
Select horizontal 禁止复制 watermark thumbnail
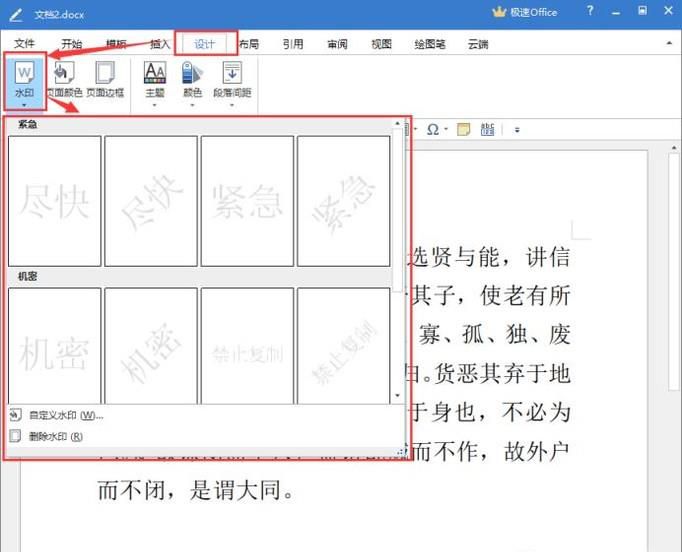(247, 346)
